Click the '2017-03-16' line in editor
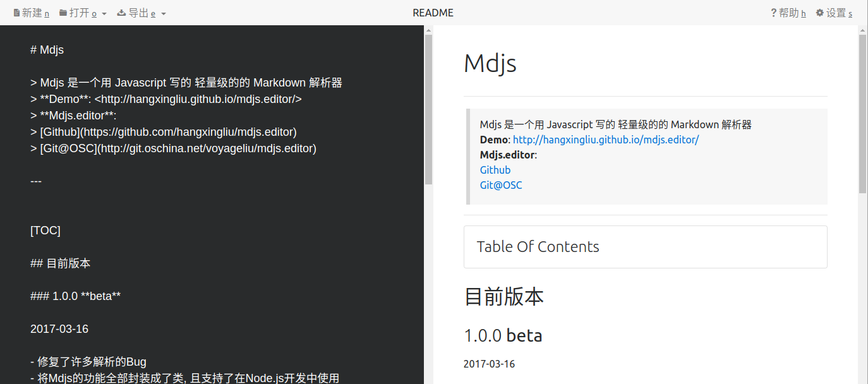The image size is (868, 384). pos(59,329)
